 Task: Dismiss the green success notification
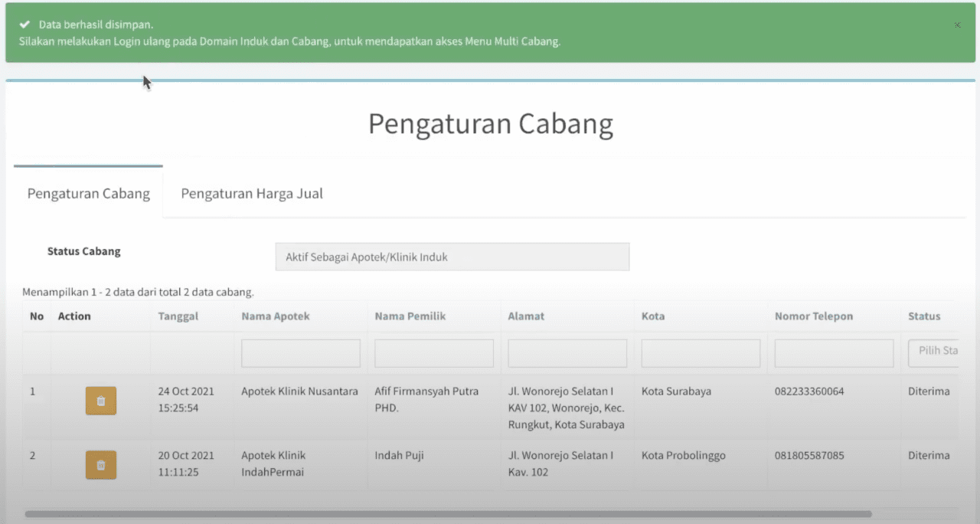click(x=957, y=25)
